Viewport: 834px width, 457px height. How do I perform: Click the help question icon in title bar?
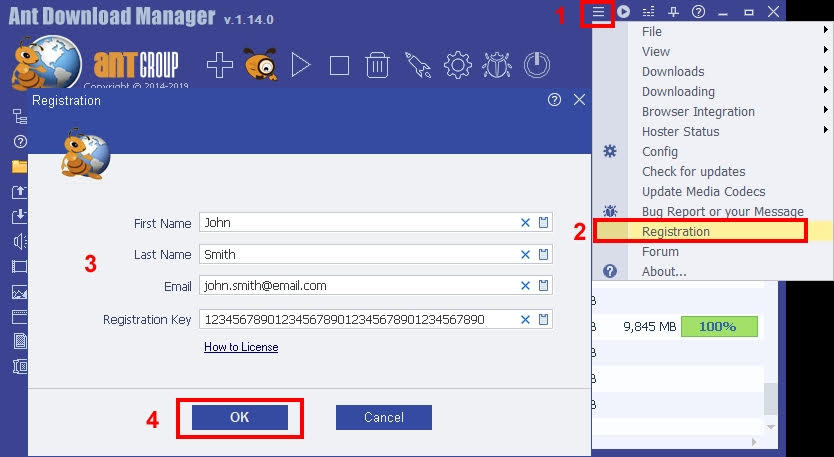pos(698,11)
